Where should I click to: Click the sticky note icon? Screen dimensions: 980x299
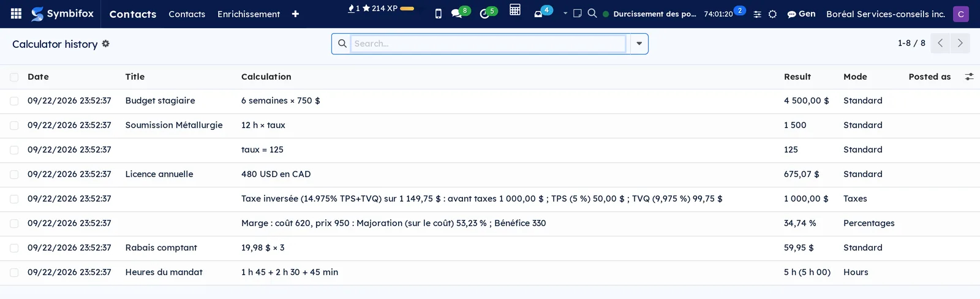[577, 13]
